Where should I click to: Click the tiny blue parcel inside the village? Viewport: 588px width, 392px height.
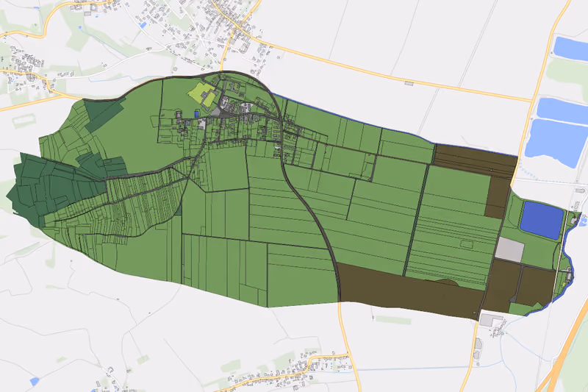pyautogui.click(x=196, y=114)
